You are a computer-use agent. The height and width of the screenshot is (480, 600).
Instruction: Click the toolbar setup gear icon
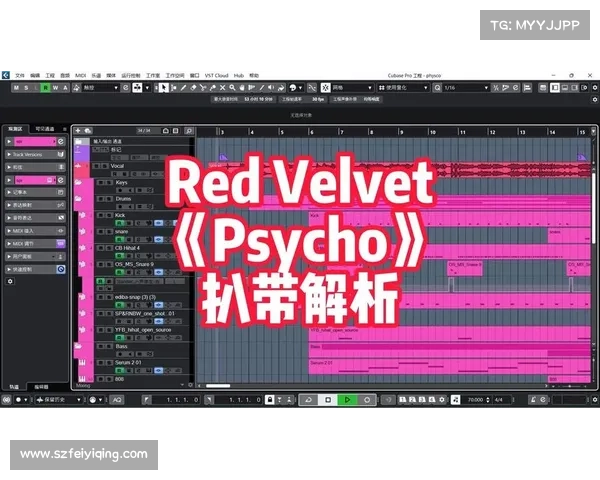595,88
